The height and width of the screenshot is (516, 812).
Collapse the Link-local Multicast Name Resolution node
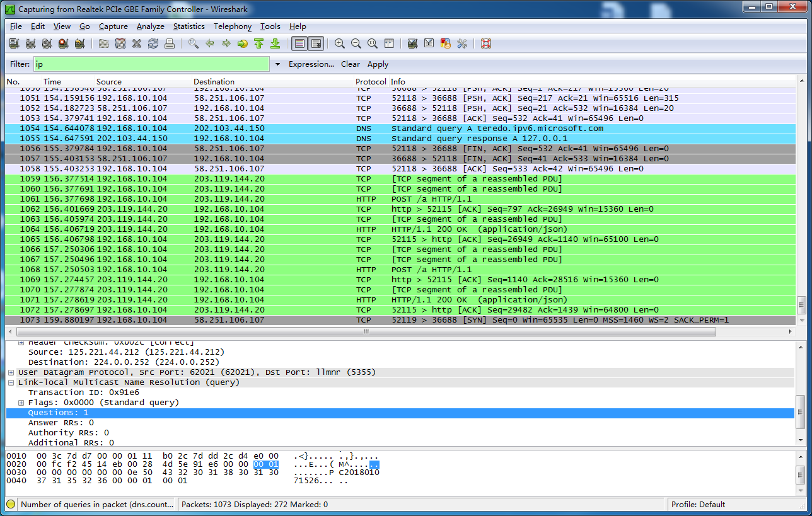tap(11, 382)
